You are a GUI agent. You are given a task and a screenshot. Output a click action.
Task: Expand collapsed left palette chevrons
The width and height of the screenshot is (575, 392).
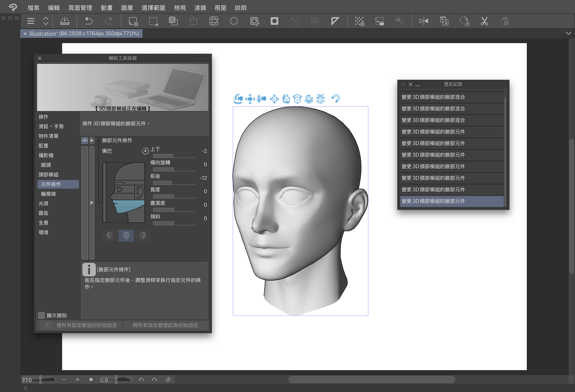pyautogui.click(x=10, y=18)
